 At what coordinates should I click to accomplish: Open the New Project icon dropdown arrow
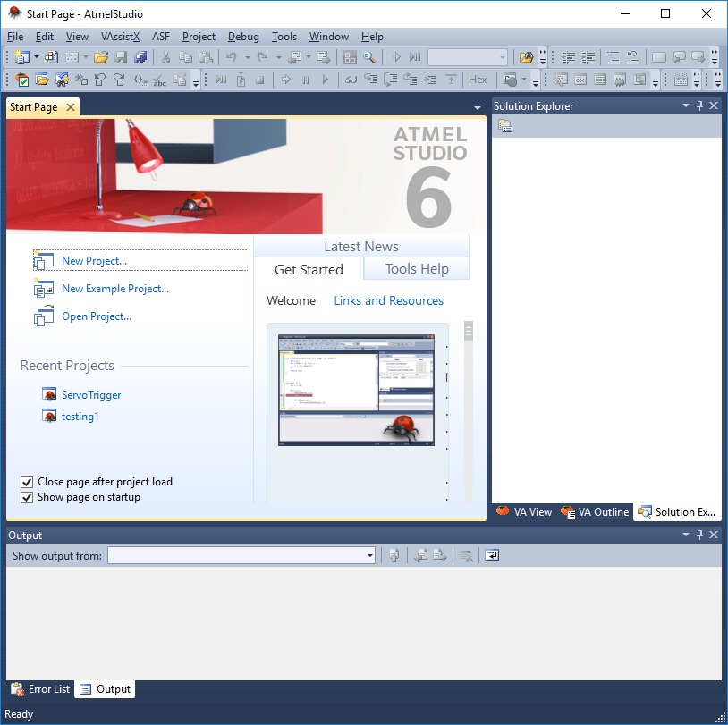coord(36,57)
